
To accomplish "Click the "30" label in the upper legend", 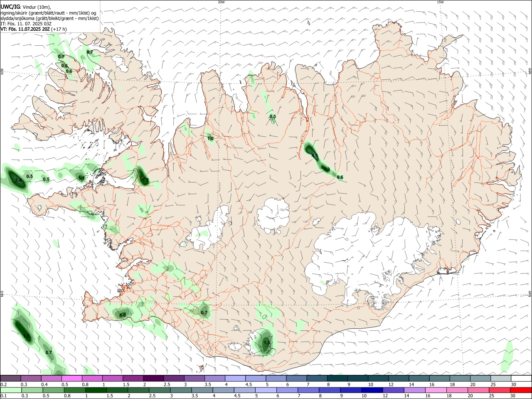I will pyautogui.click(x=514, y=384).
